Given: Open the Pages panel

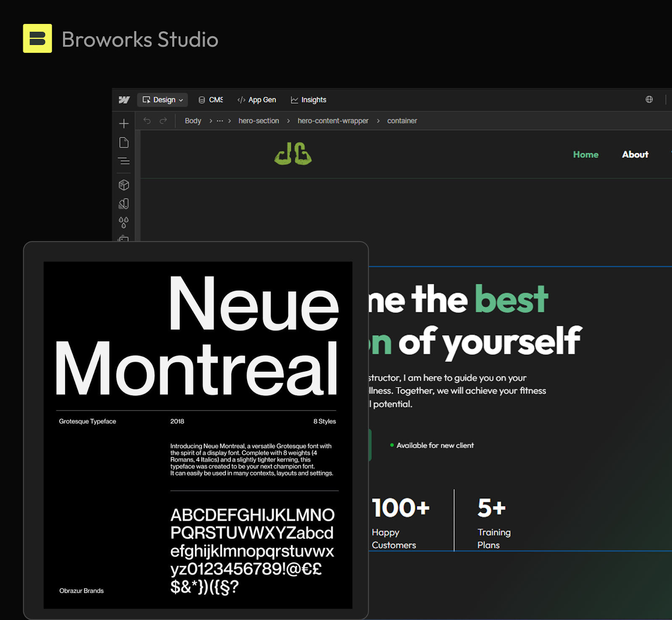Looking at the screenshot, I should coord(124,142).
